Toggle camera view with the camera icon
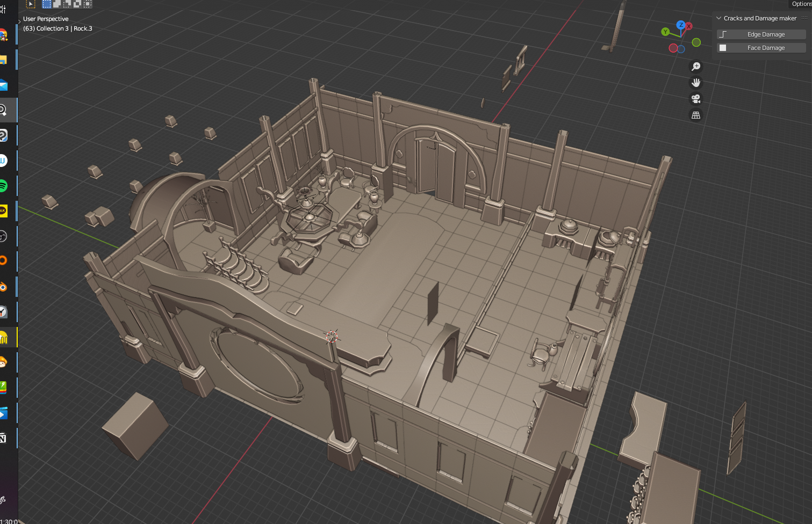Viewport: 812px width, 524px height. [x=696, y=99]
